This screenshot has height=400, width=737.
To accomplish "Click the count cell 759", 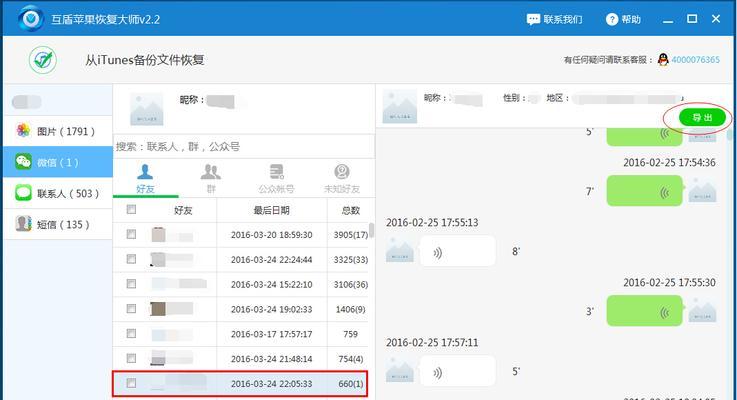I will pyautogui.click(x=350, y=334).
